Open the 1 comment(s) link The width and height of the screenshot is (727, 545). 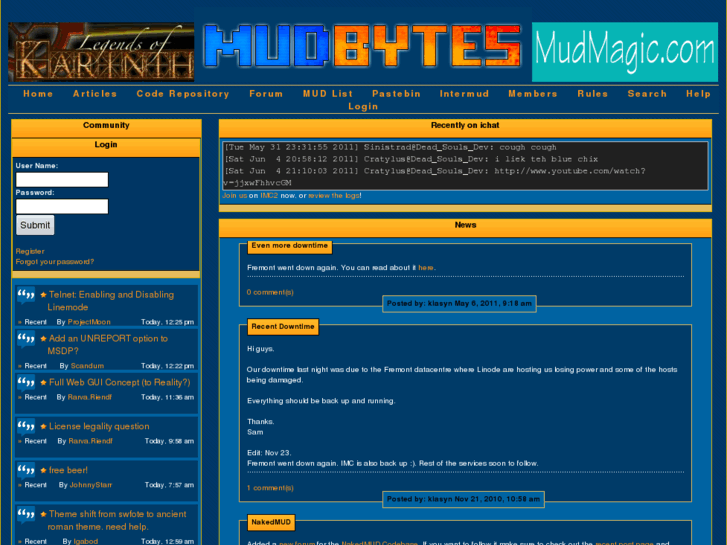pyautogui.click(x=270, y=488)
